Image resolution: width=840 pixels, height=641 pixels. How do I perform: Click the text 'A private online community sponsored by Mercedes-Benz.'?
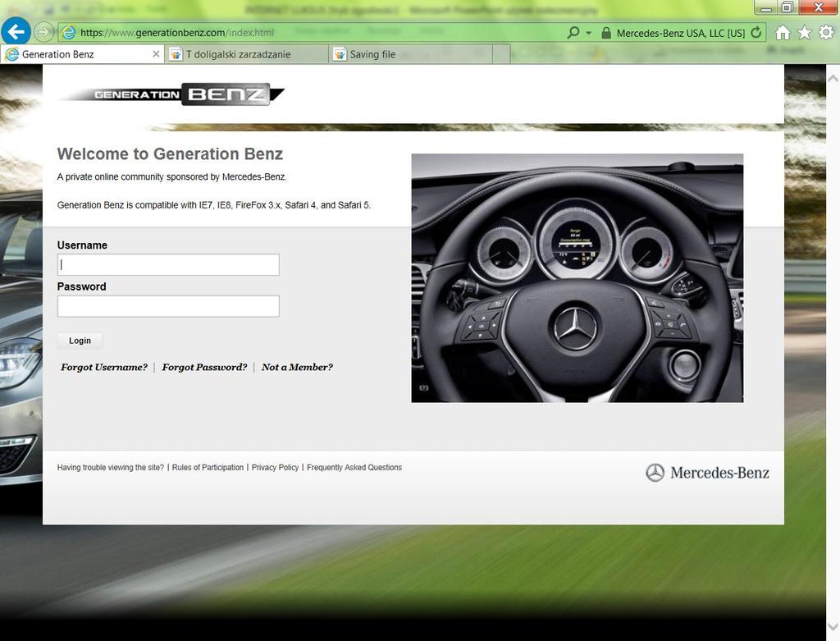point(172,176)
